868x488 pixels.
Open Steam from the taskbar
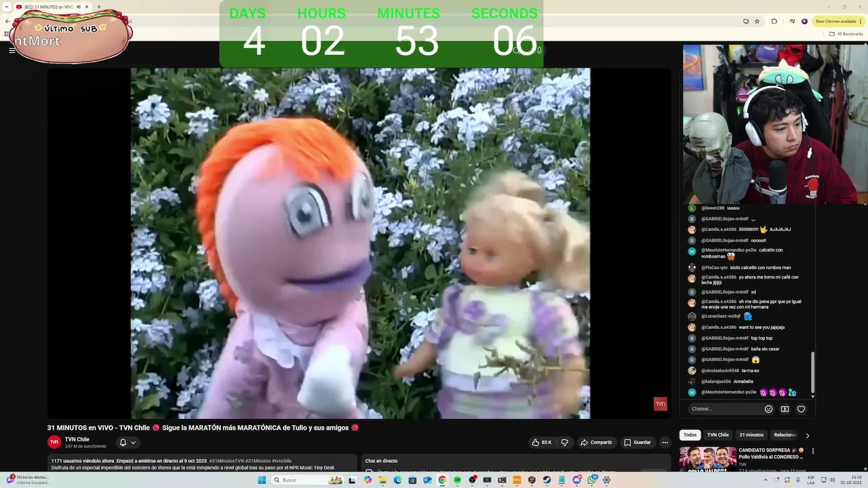tap(547, 480)
